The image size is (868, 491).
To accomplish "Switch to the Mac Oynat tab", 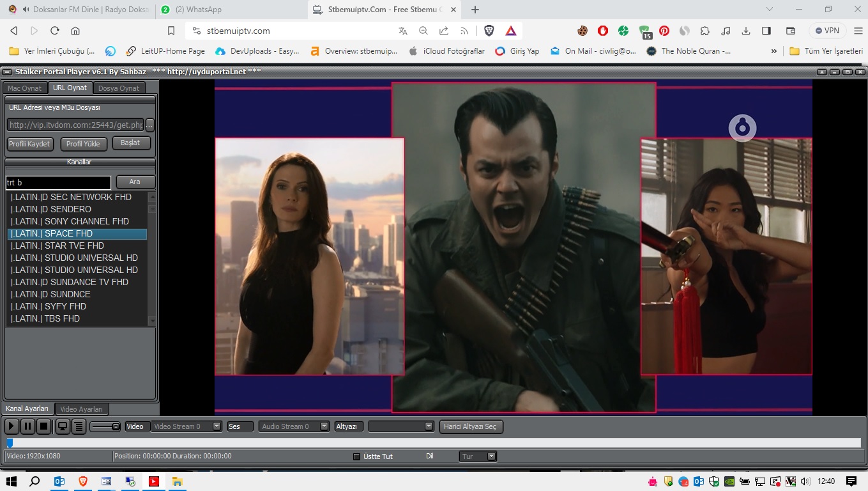I will click(24, 88).
